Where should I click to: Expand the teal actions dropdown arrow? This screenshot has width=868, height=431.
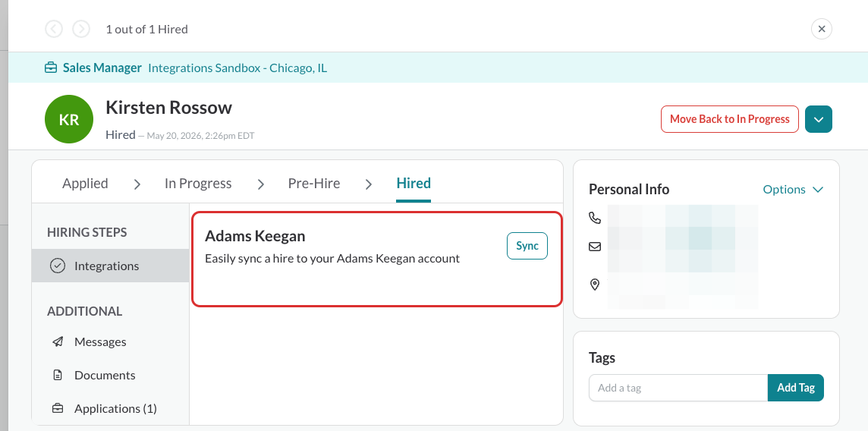click(x=819, y=119)
